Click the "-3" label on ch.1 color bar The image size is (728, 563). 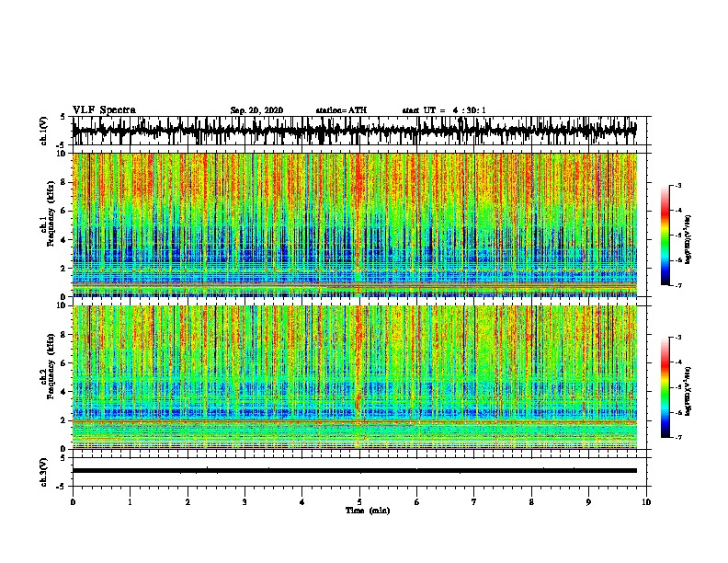678,186
